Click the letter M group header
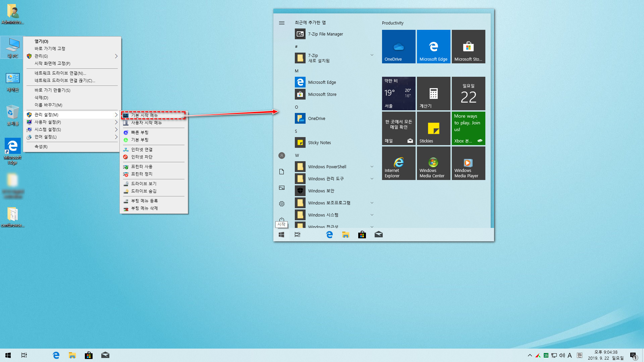 click(x=297, y=71)
